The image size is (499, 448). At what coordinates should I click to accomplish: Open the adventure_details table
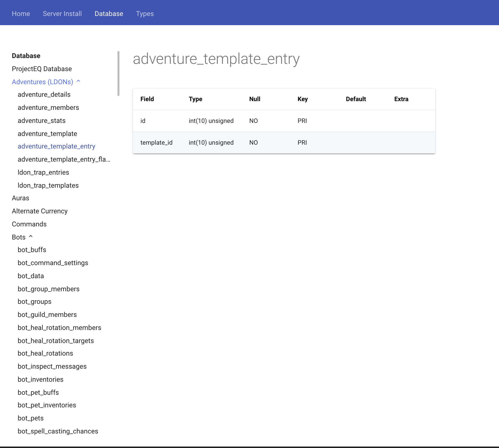pyautogui.click(x=44, y=94)
